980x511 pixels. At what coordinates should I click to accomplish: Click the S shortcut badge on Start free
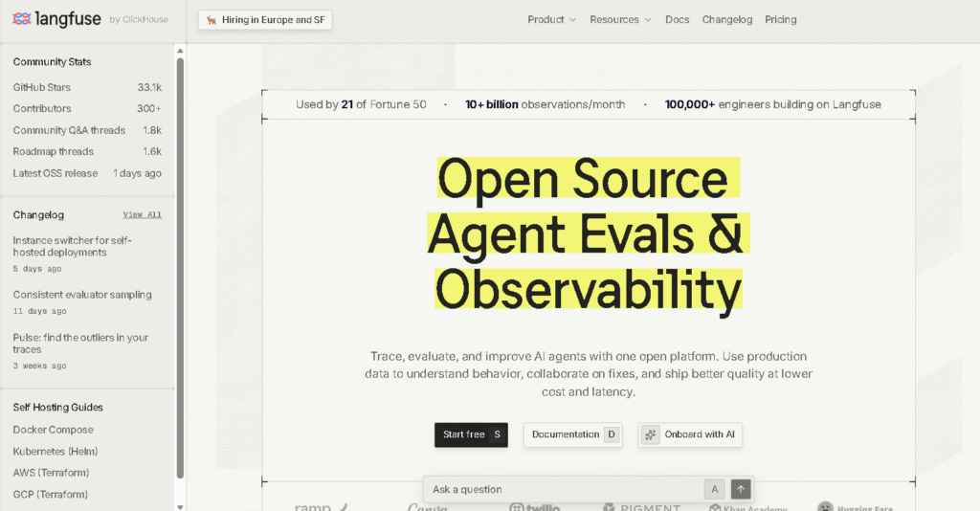pos(497,434)
